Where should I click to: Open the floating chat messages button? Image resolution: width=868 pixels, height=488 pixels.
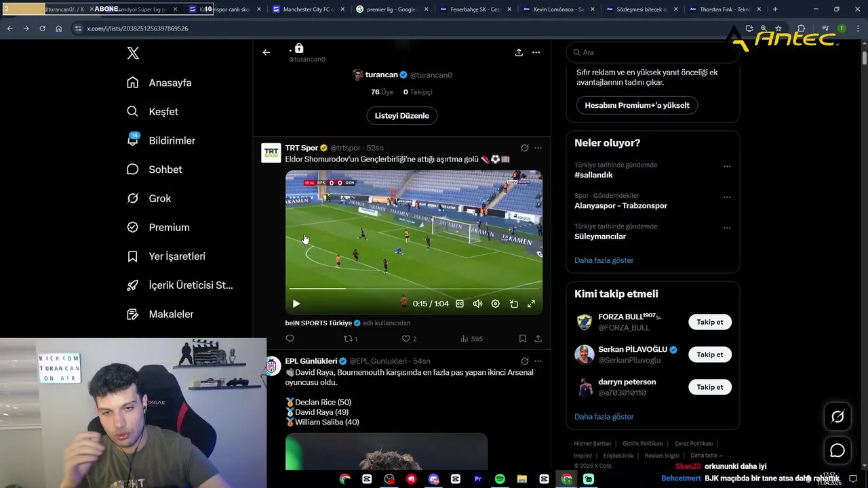(x=837, y=451)
